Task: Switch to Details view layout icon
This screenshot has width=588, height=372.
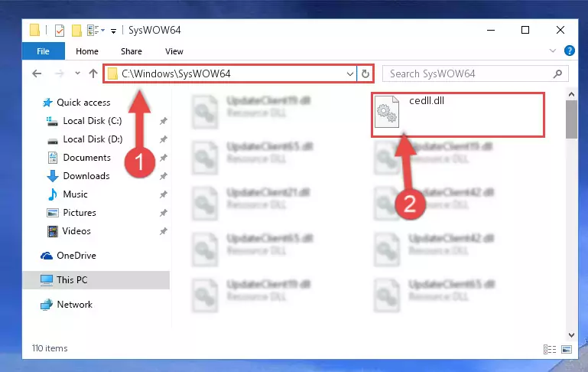Action: (x=549, y=350)
